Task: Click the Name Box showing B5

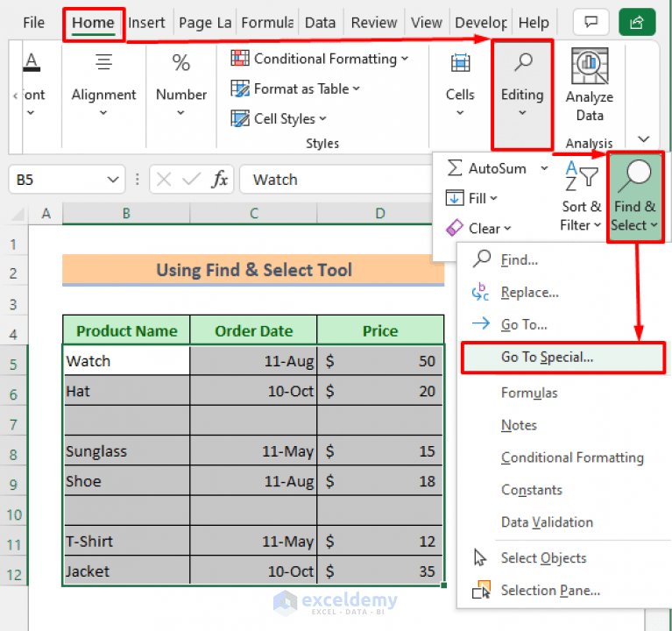Action: [x=67, y=179]
